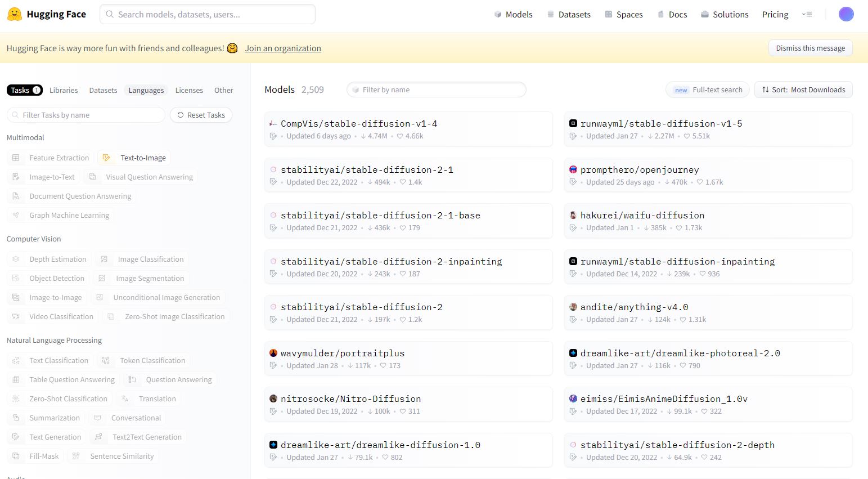Open the more options menu icon near Pricing

click(x=807, y=14)
